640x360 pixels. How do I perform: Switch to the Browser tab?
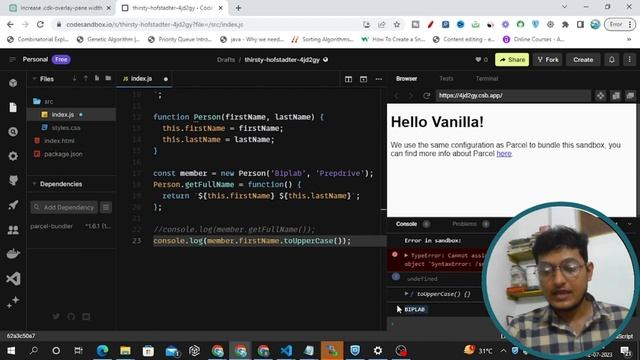click(x=407, y=78)
